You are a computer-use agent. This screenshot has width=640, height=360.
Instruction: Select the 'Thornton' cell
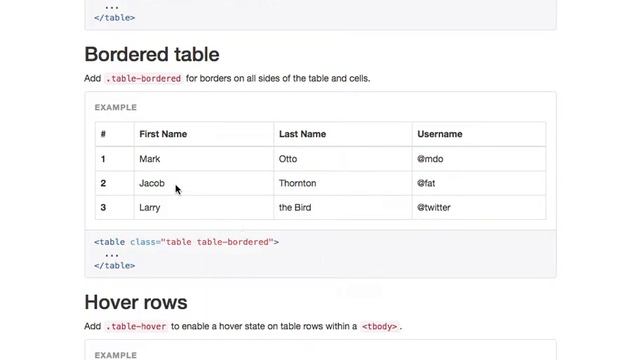point(343,183)
